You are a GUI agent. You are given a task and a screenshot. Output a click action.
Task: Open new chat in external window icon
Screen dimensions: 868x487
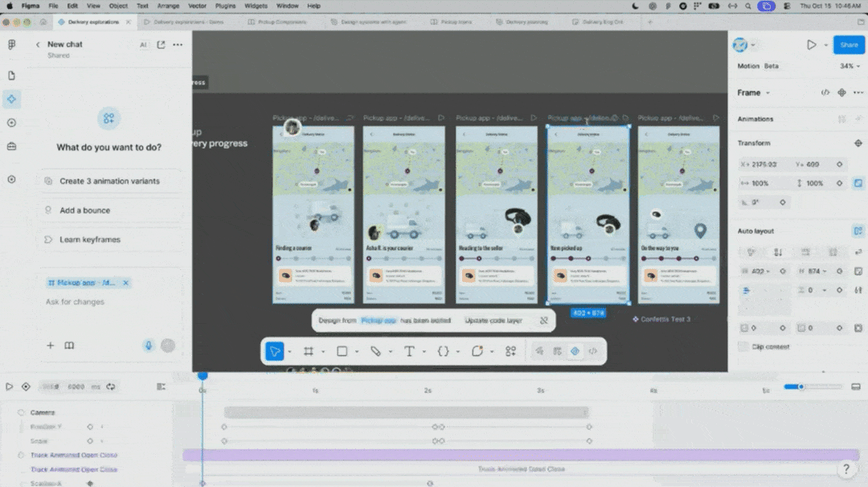(161, 44)
